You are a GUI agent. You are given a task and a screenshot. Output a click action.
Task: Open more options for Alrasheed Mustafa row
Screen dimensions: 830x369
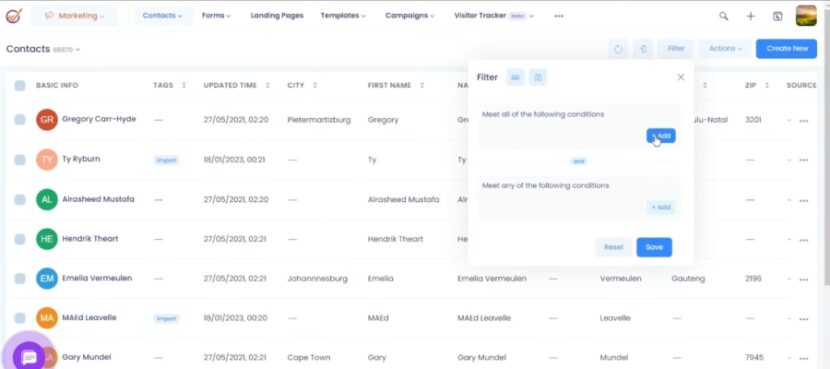click(x=804, y=201)
